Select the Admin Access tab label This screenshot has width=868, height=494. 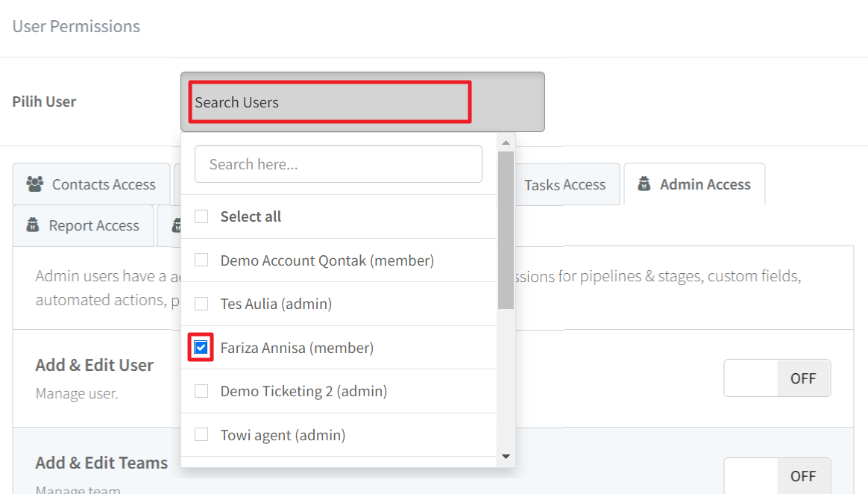point(705,184)
